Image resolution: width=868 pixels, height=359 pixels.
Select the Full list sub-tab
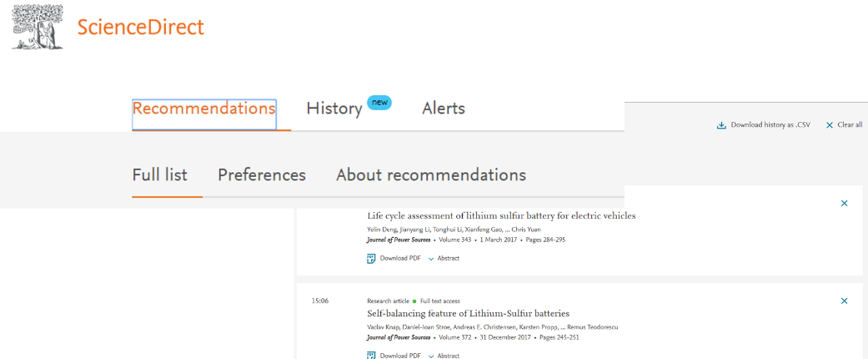click(160, 175)
